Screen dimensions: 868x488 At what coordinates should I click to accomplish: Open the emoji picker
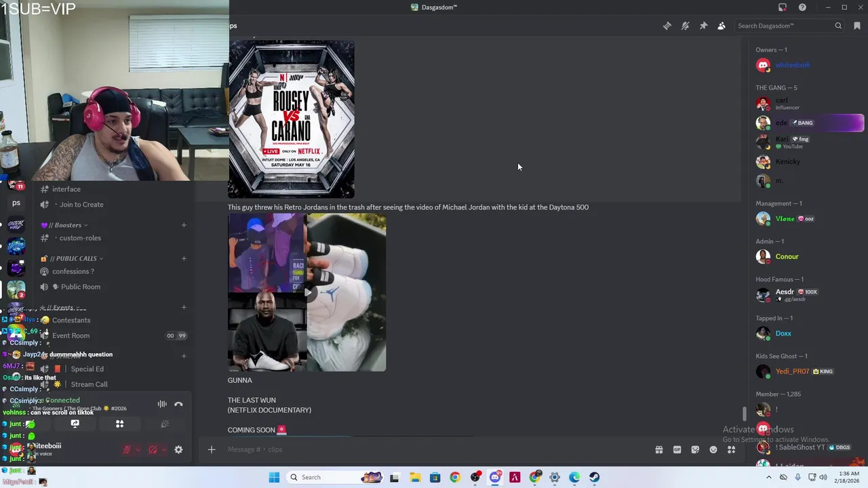(x=713, y=449)
